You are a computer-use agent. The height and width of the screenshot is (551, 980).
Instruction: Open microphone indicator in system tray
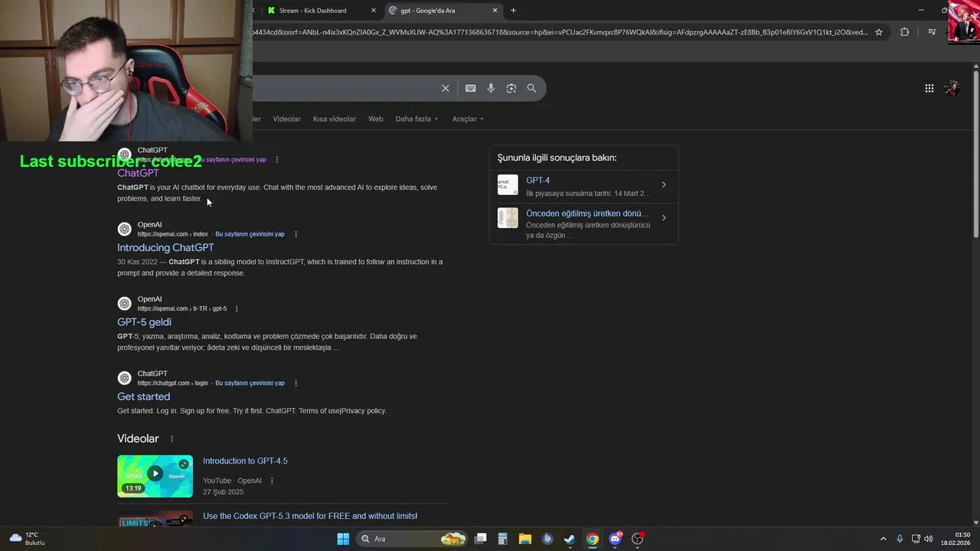900,539
